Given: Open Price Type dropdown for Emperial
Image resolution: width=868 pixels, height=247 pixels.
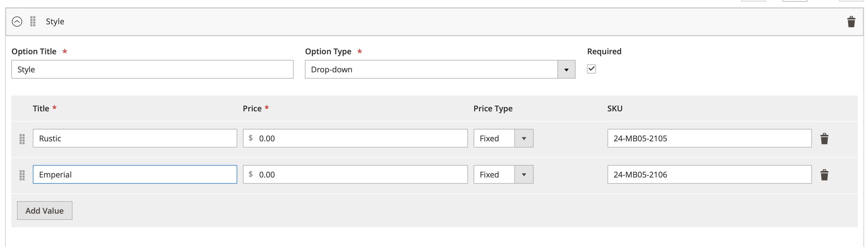Looking at the screenshot, I should point(503,174).
